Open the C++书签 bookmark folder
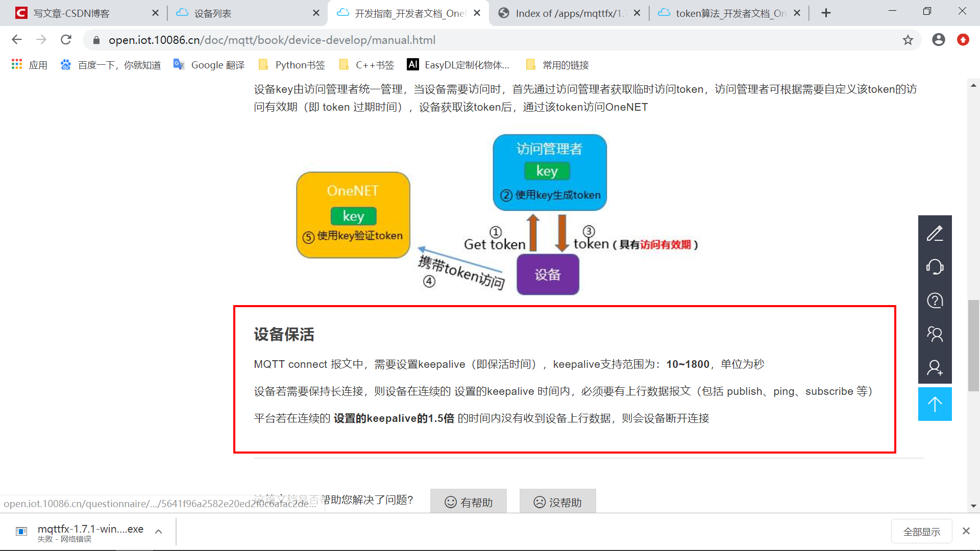This screenshot has height=551, width=980. click(x=367, y=65)
